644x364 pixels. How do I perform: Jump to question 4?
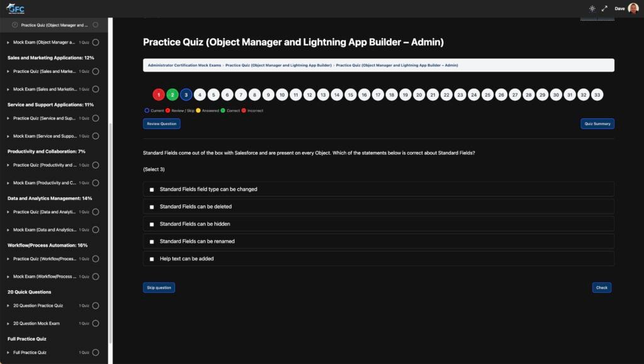(199, 95)
